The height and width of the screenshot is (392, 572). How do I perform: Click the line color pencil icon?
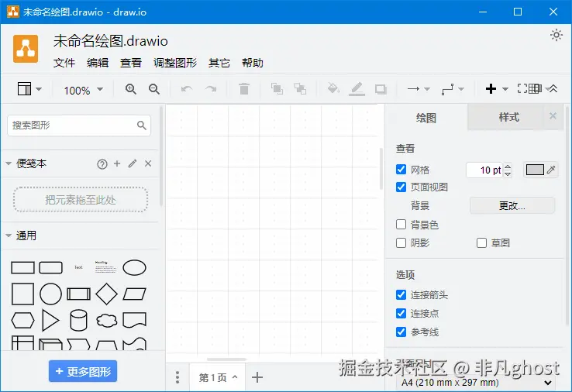pos(357,89)
